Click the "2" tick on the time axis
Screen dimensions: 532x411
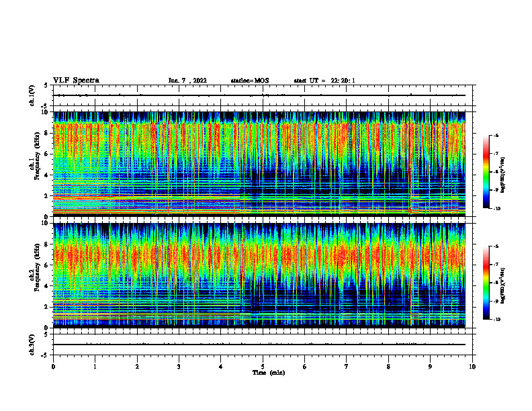pos(137,367)
